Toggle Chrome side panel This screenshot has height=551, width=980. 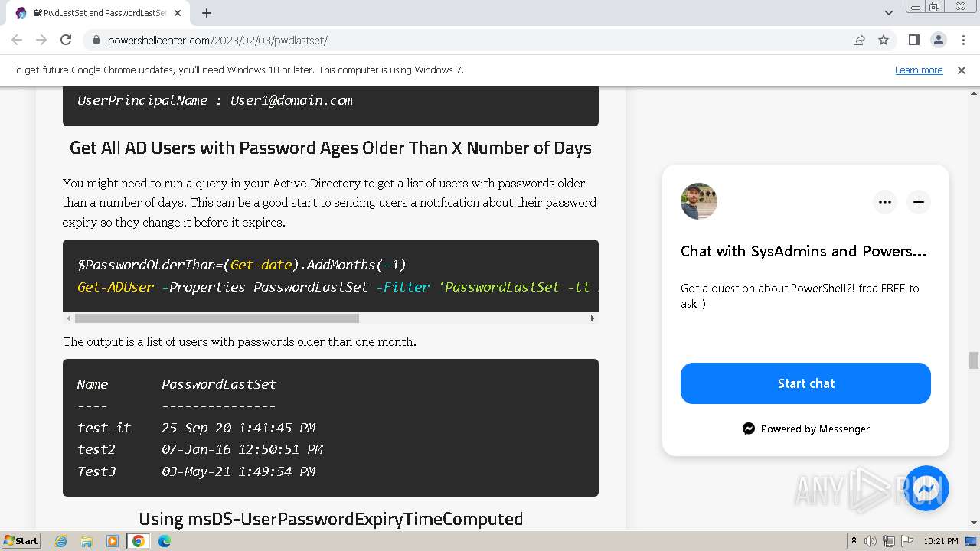[x=913, y=40]
